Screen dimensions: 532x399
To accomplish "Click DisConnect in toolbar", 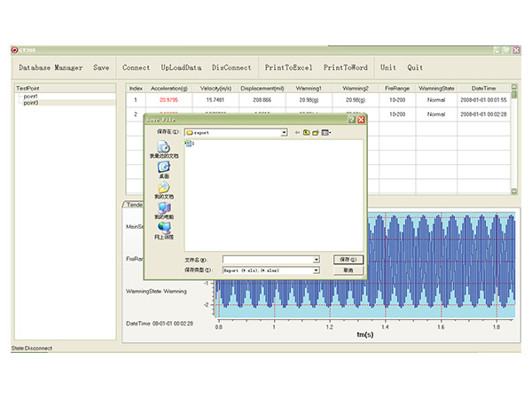I will (x=231, y=67).
